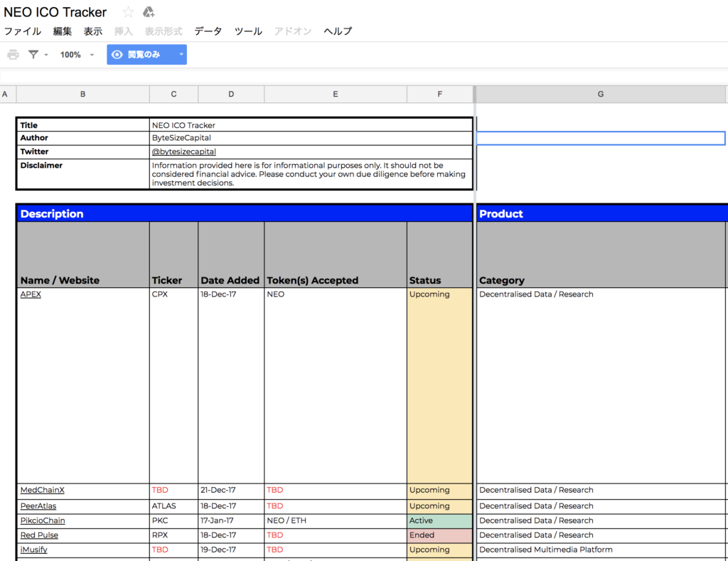
Task: Click the ByteSizeCapital author cell
Action: click(311, 138)
